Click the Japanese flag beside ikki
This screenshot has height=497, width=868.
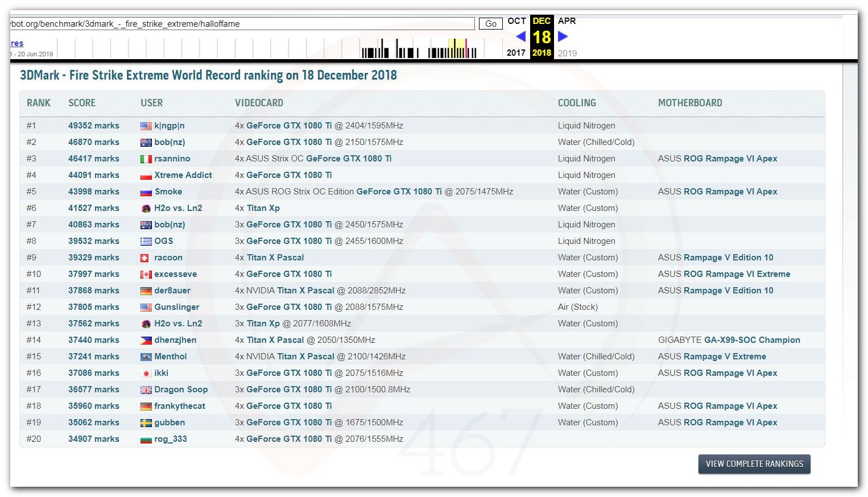point(146,374)
